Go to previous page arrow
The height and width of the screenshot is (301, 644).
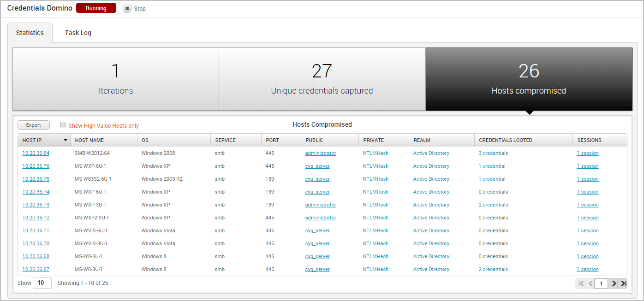coord(590,283)
